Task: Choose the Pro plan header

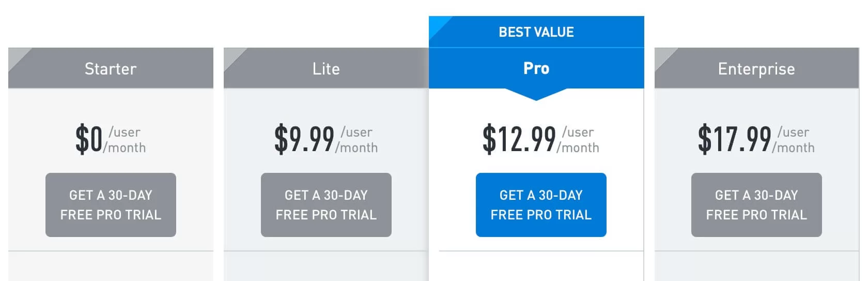Action: click(536, 68)
